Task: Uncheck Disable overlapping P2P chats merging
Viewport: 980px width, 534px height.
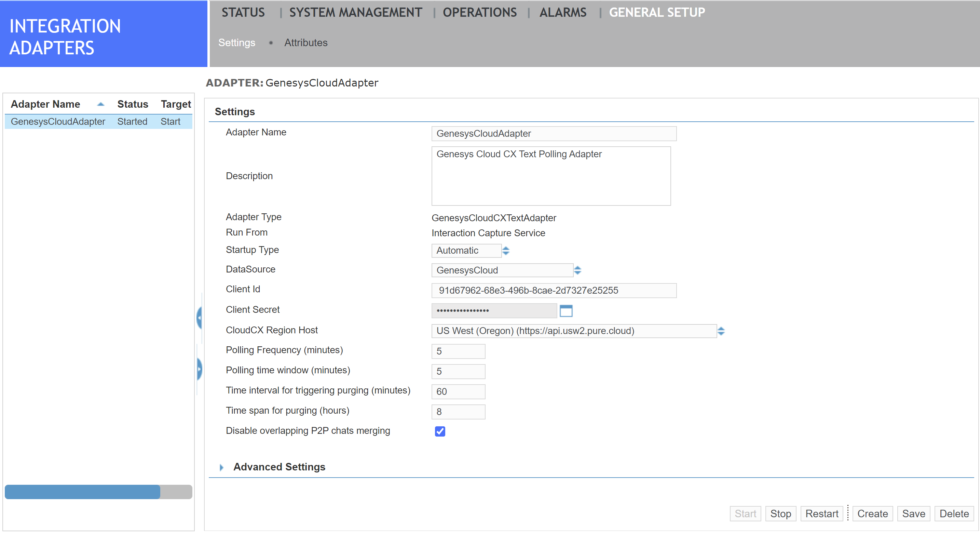Action: pyautogui.click(x=440, y=431)
